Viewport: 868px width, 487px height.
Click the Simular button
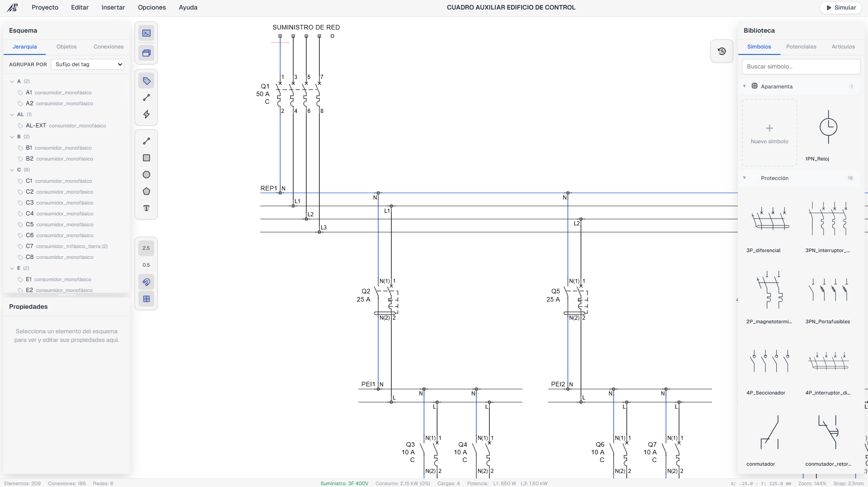[841, 8]
